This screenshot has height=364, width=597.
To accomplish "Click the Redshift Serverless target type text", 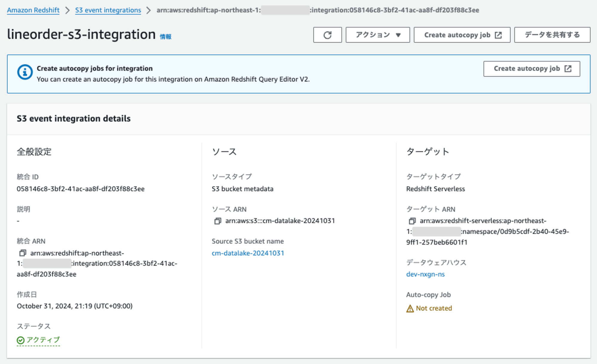I will pos(436,189).
